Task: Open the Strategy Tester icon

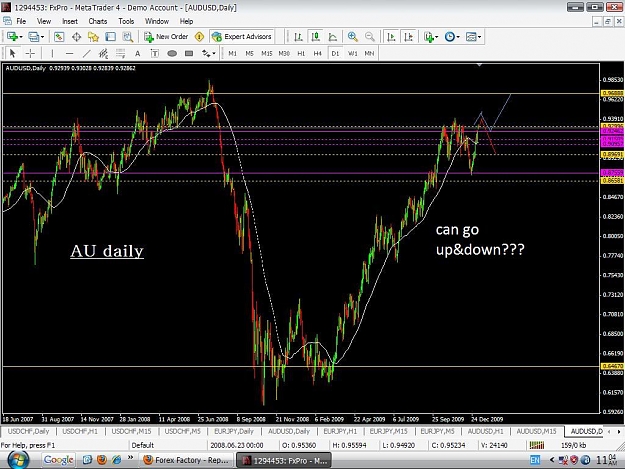Action: tap(128, 37)
